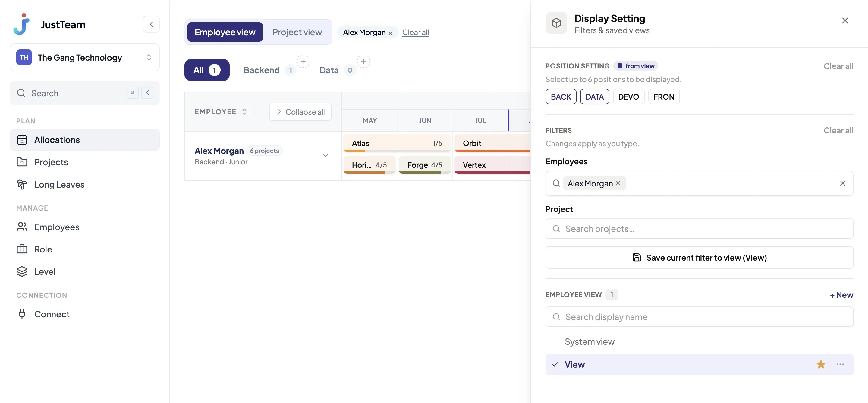The image size is (868, 403).
Task: Enable the DEVO position chip
Action: [x=628, y=97]
